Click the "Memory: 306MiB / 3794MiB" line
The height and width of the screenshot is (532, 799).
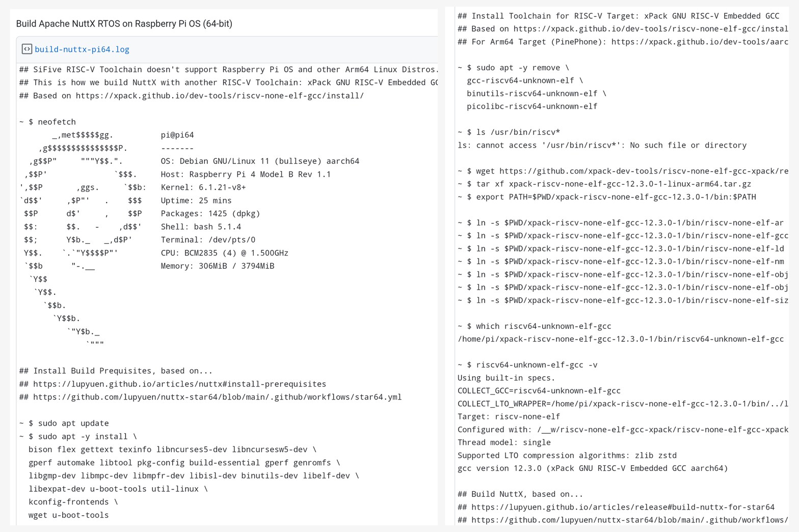coord(218,266)
